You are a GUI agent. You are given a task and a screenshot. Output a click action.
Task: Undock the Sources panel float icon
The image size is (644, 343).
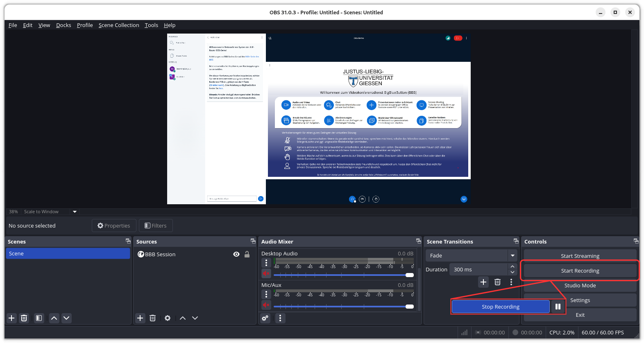click(x=253, y=241)
